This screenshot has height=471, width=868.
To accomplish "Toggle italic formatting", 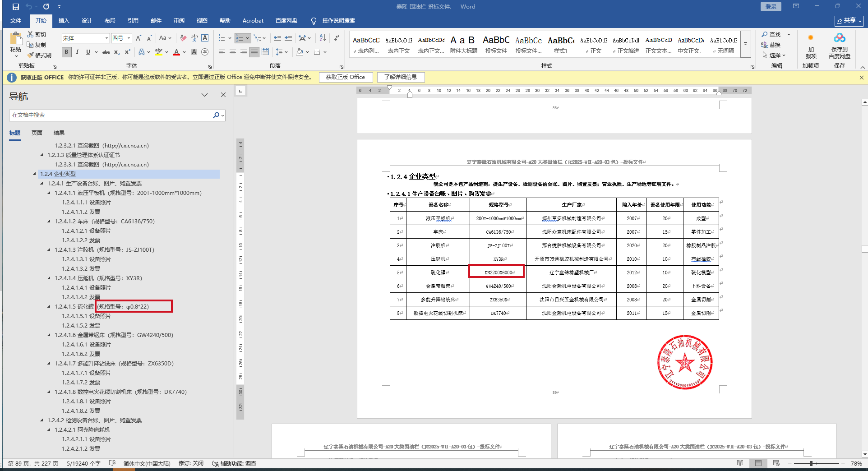I will (x=77, y=52).
